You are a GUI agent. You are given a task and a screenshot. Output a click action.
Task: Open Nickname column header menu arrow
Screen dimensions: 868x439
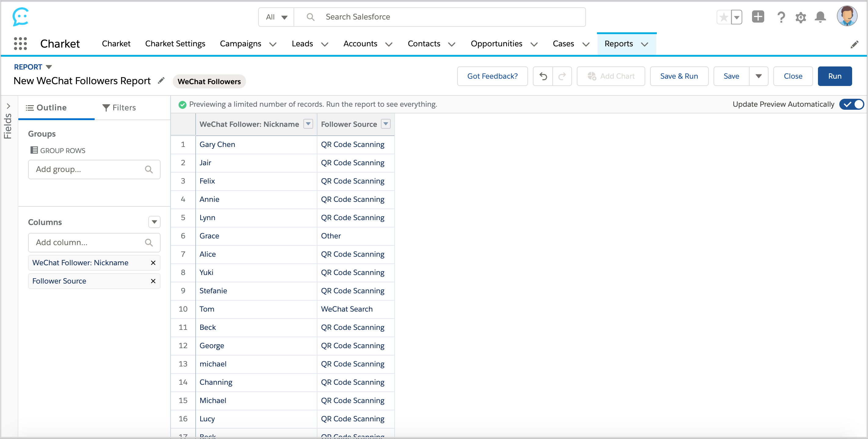(x=308, y=124)
